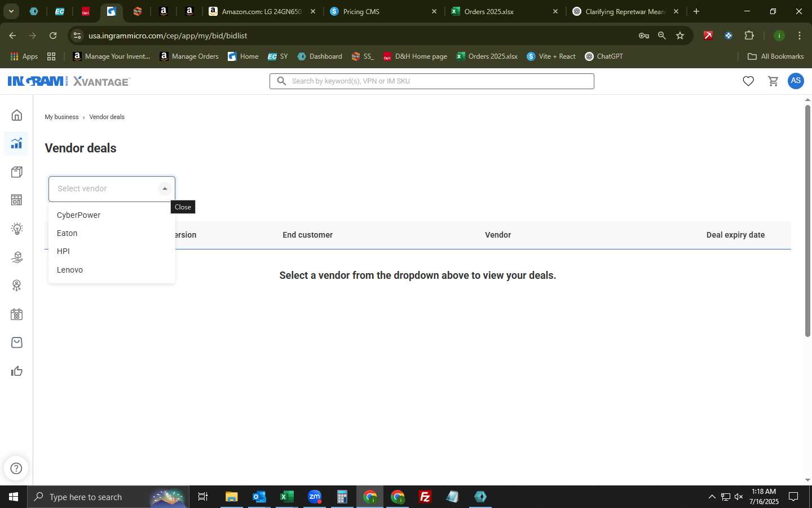This screenshot has width=812, height=508.
Task: Open the help question mark icon
Action: coord(16,468)
